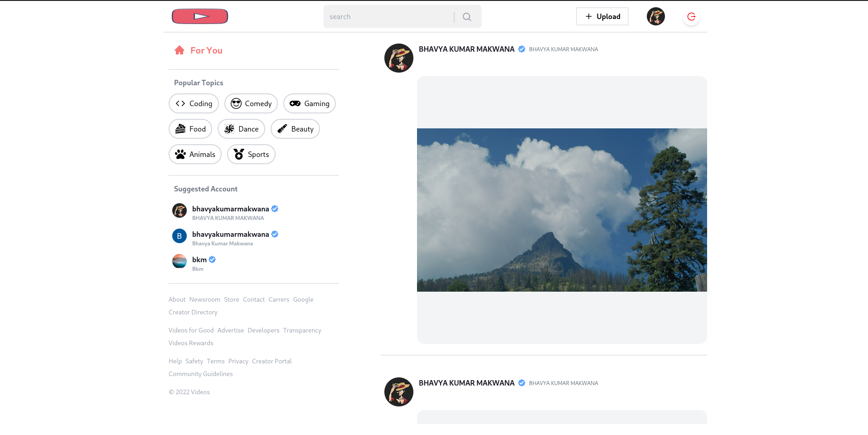Image resolution: width=868 pixels, height=435 pixels.
Task: Click the Carrers footer link
Action: pos(279,299)
